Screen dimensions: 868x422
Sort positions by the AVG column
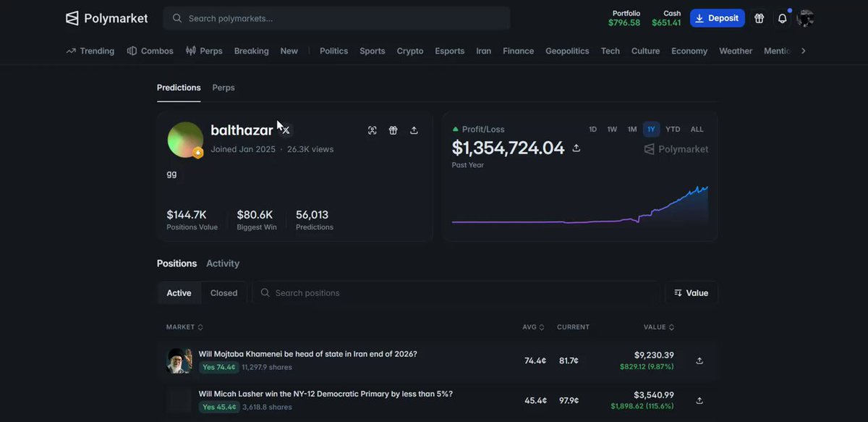[x=533, y=327]
